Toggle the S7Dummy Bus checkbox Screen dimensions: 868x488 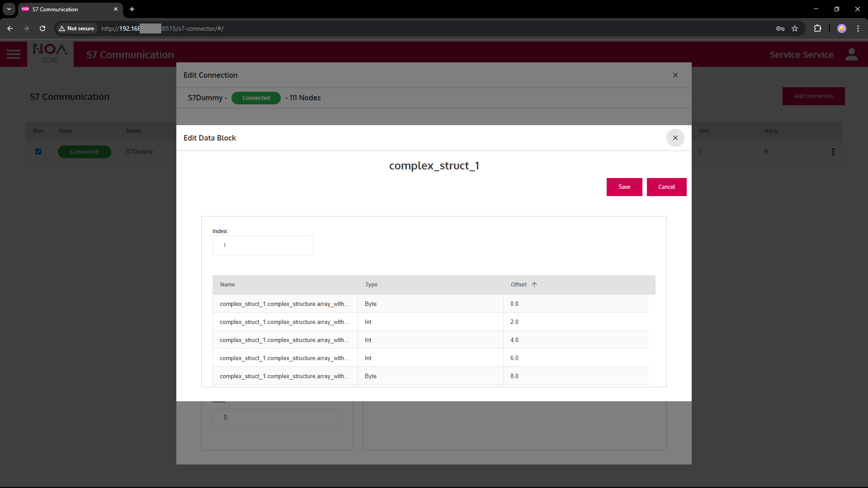38,152
